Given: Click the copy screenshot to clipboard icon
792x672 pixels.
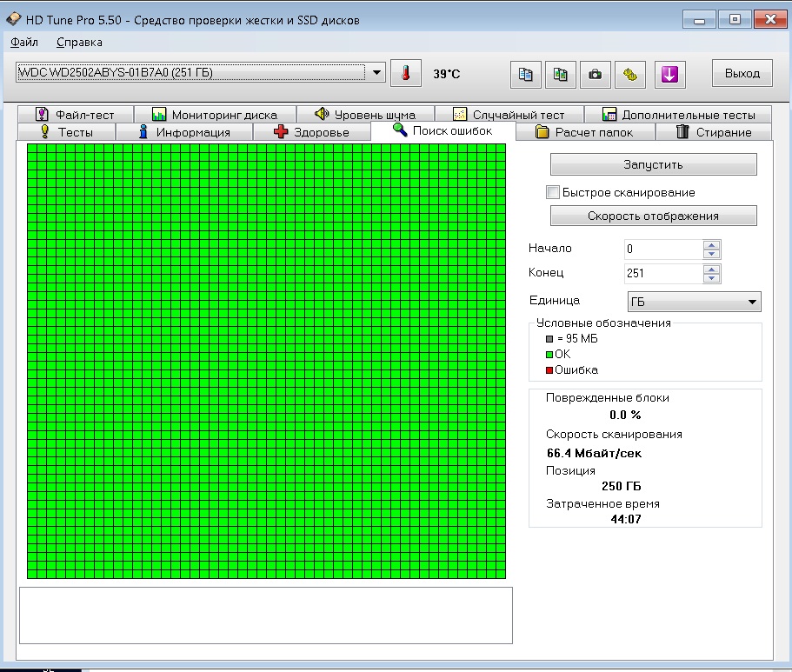Looking at the screenshot, I should pyautogui.click(x=560, y=74).
